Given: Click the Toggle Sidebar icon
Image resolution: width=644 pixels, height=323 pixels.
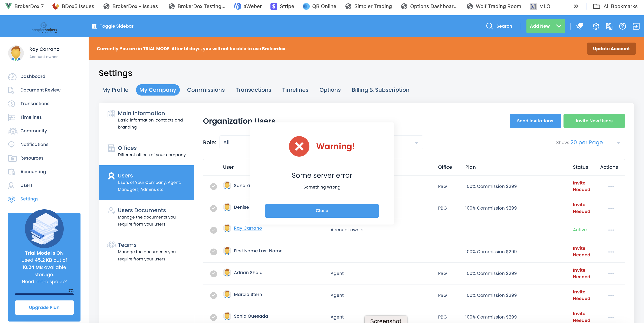Looking at the screenshot, I should (x=94, y=26).
